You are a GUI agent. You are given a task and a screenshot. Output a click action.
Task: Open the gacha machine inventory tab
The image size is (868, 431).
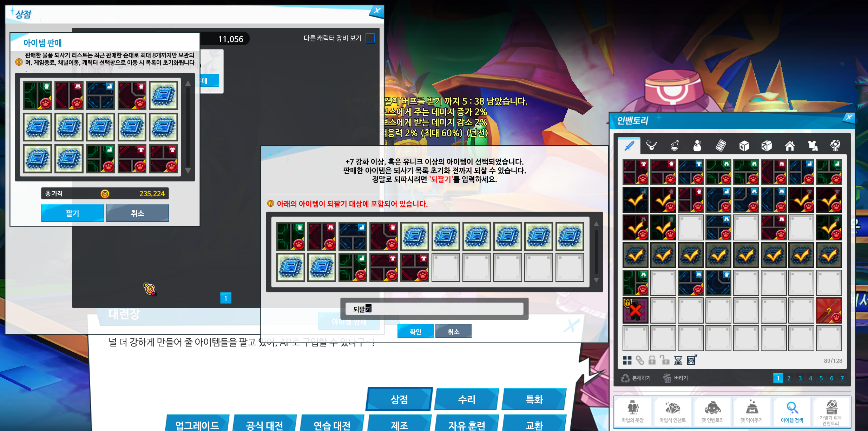[x=835, y=145]
